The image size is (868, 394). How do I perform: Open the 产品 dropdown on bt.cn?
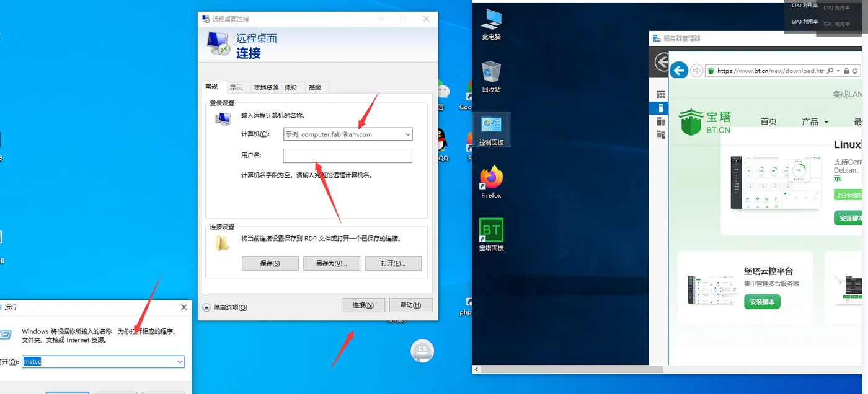click(x=813, y=121)
